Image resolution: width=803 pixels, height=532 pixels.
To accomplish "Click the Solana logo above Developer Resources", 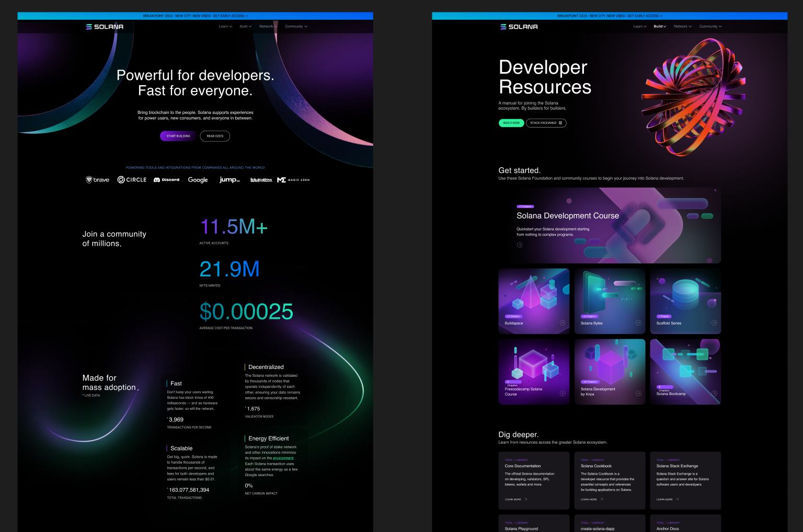I will pos(519,27).
